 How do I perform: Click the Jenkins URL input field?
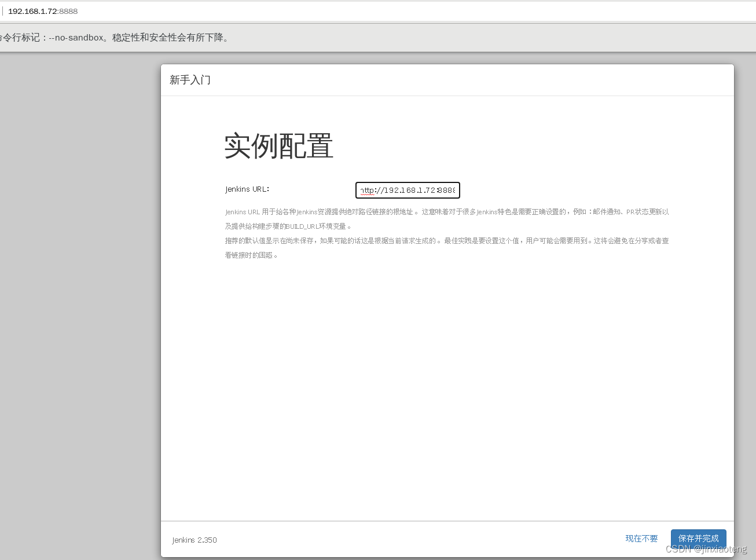pos(408,190)
